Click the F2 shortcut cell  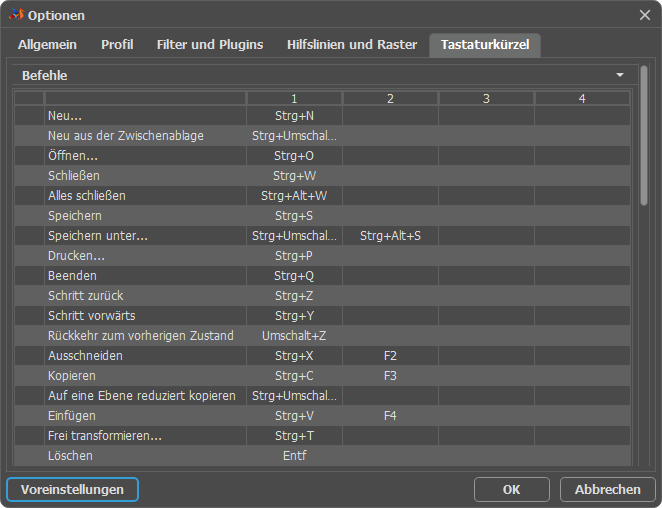(x=390, y=356)
